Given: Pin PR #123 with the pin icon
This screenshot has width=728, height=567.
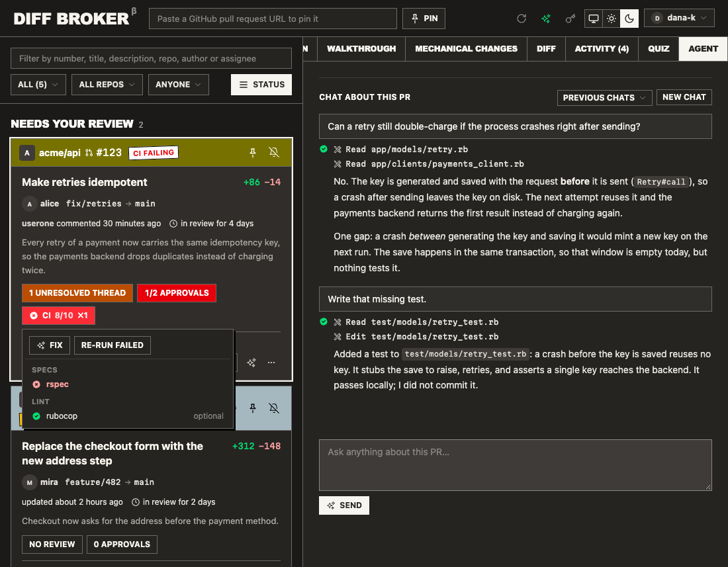Looking at the screenshot, I should click(253, 152).
